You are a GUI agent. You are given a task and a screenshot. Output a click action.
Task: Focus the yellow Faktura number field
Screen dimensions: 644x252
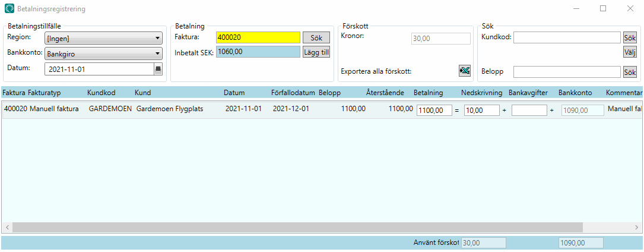[258, 37]
